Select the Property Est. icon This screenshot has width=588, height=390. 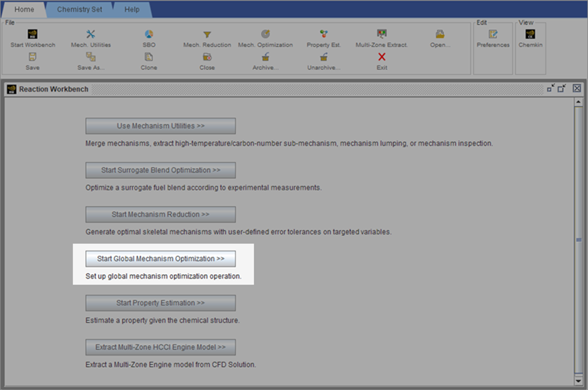(323, 34)
